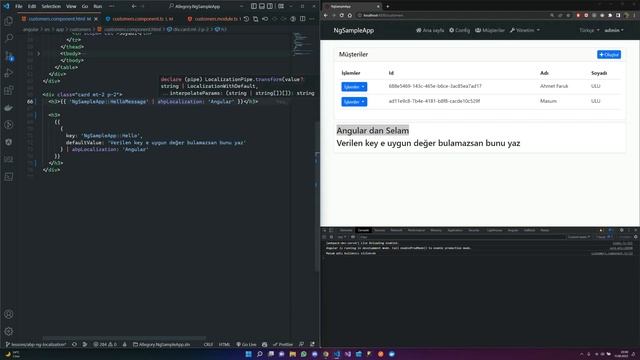Click the DevTools console filter field

461,237
